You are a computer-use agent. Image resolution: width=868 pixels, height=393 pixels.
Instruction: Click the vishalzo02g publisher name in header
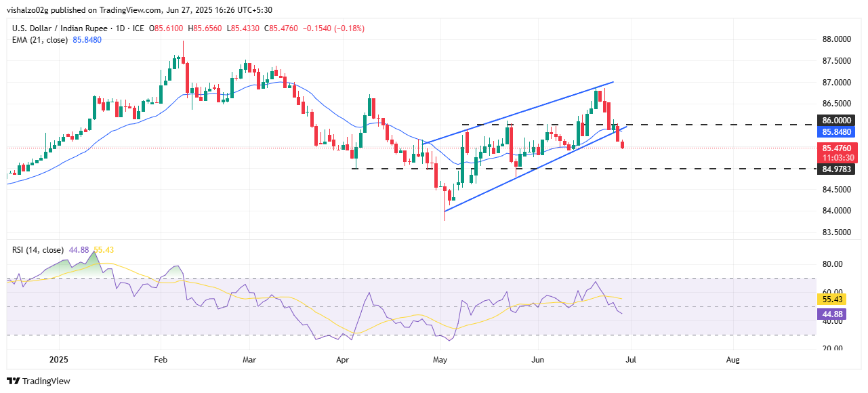pos(33,10)
